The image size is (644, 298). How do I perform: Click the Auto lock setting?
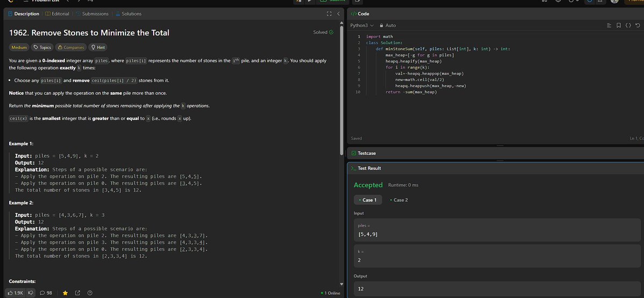coord(388,25)
